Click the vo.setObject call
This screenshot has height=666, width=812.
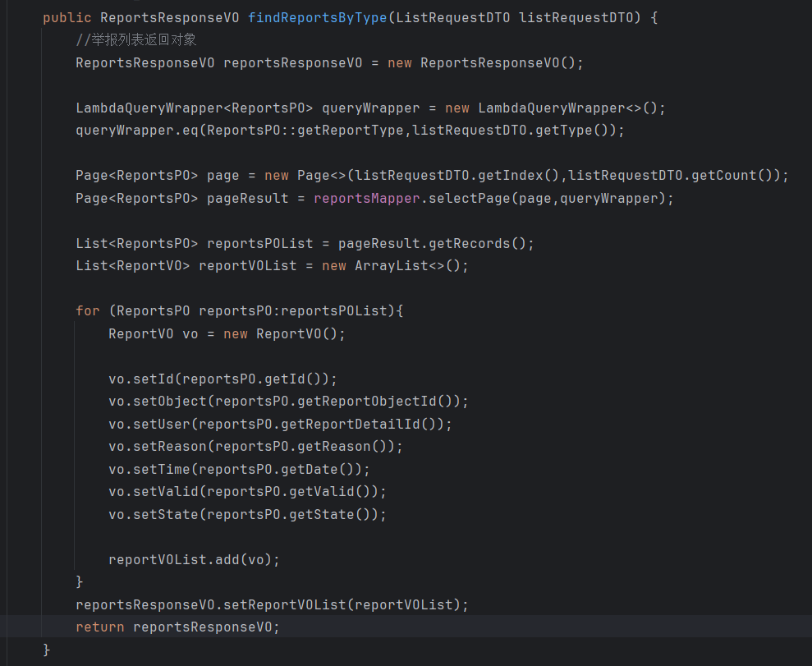pos(158,401)
